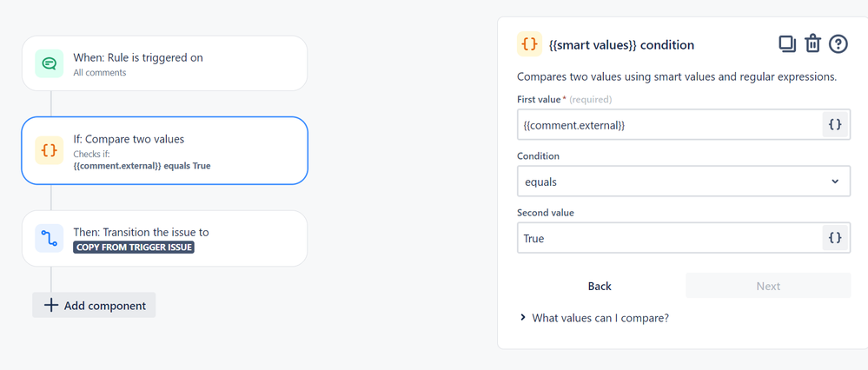This screenshot has height=370, width=868.
Task: Click the comment trigger icon
Action: tap(50, 63)
